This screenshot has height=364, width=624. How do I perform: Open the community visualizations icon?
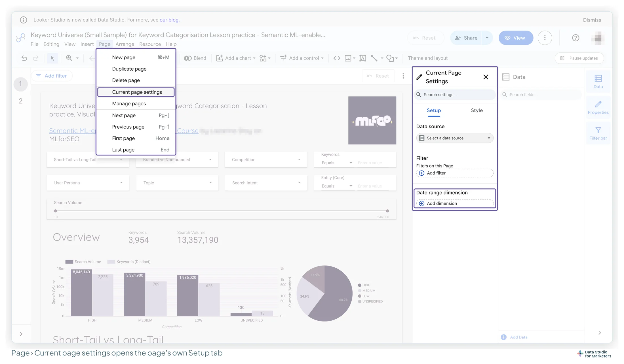[263, 58]
